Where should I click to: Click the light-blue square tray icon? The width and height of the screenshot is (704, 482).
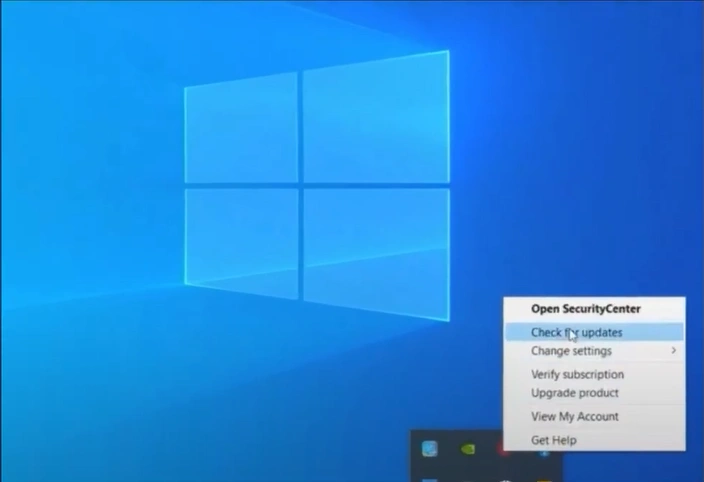pyautogui.click(x=430, y=448)
